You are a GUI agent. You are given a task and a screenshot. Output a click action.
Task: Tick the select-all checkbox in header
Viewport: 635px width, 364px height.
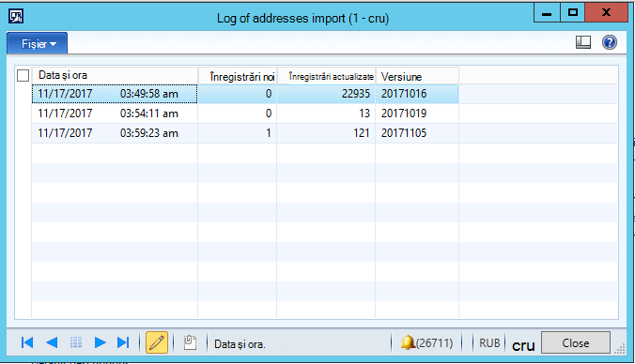coord(23,75)
